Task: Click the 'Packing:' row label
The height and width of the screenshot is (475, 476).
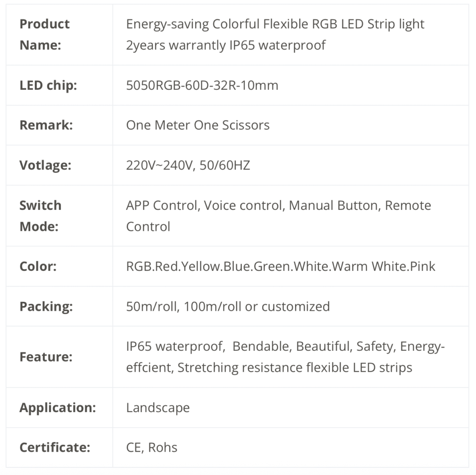Action: [x=46, y=306]
